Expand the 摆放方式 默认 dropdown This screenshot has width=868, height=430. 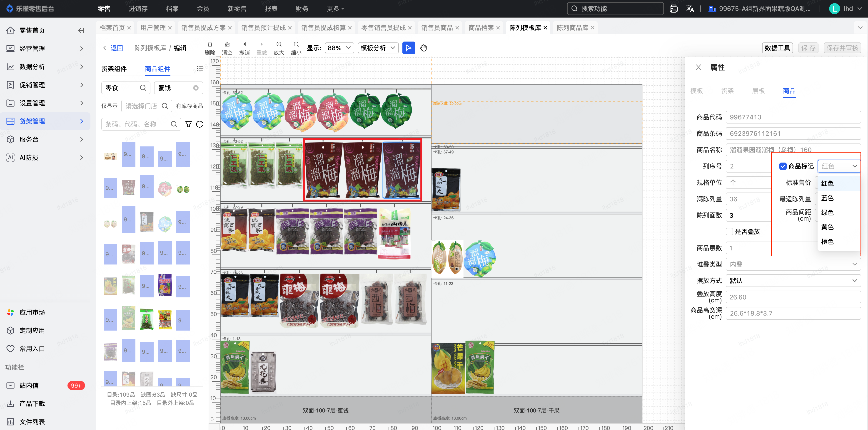[x=793, y=280]
